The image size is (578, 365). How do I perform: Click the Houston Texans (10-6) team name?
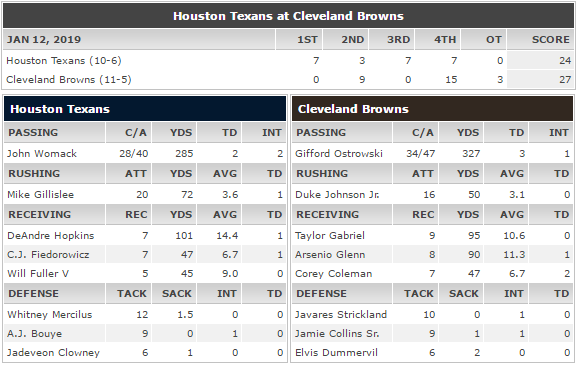click(x=64, y=60)
